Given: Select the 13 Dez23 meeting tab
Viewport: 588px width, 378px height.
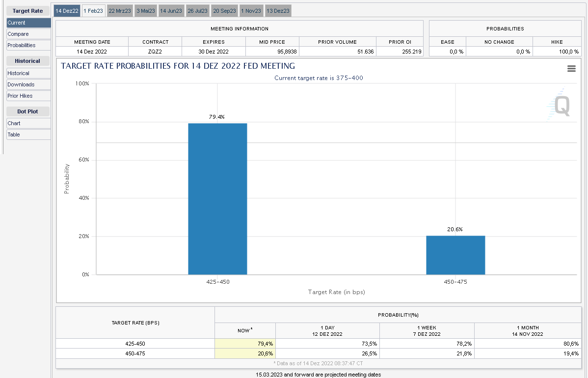Looking at the screenshot, I should (277, 10).
